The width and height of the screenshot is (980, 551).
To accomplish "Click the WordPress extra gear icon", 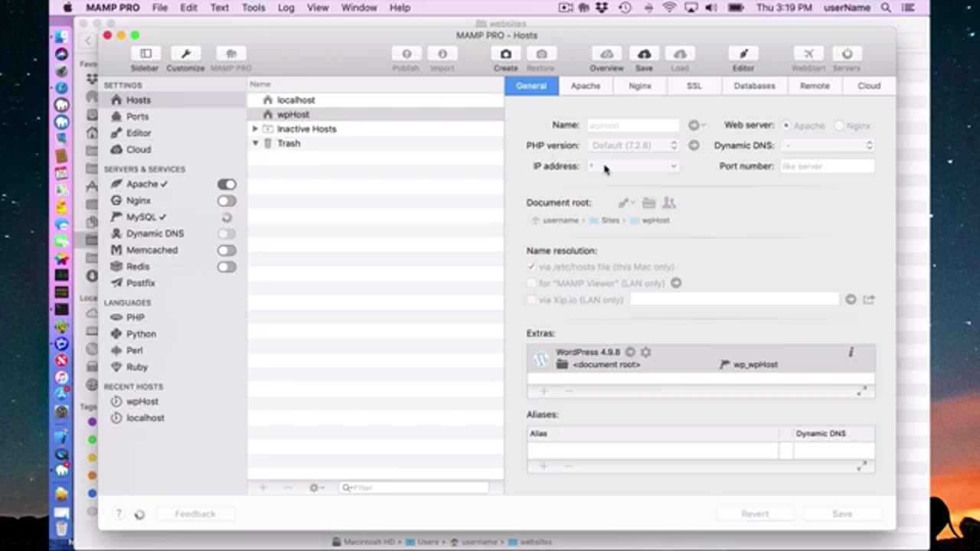I will point(645,352).
